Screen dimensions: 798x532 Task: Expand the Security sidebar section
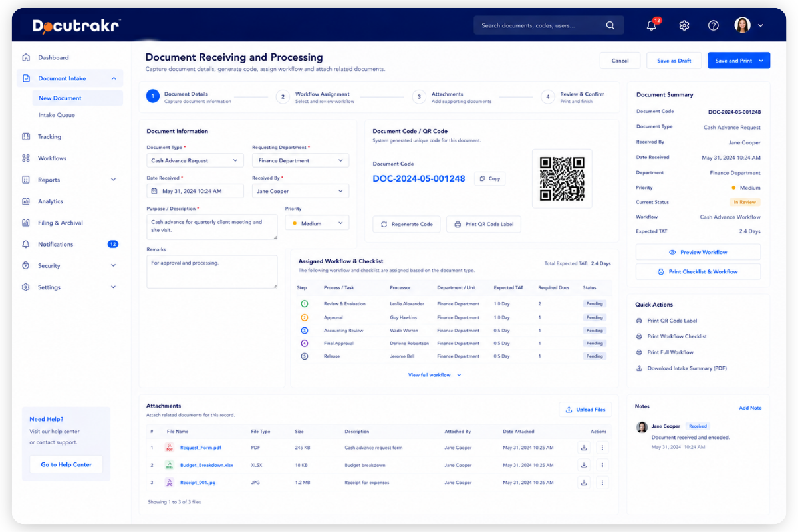tap(114, 265)
